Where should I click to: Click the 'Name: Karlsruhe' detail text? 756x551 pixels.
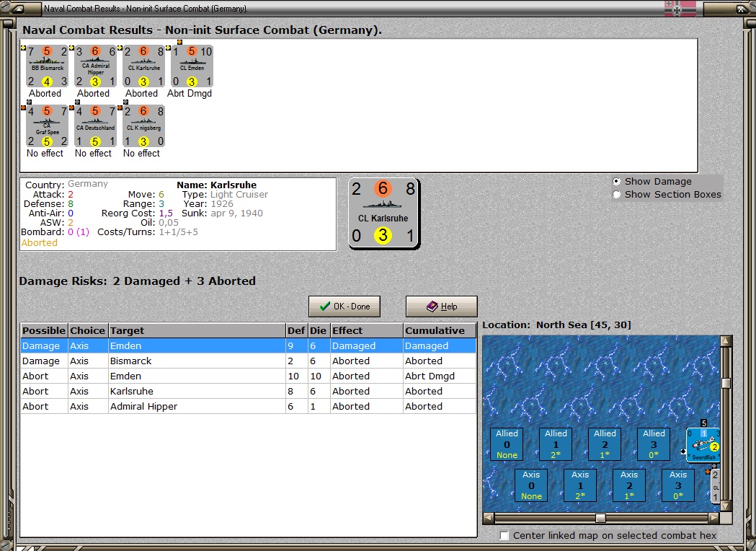coord(216,185)
